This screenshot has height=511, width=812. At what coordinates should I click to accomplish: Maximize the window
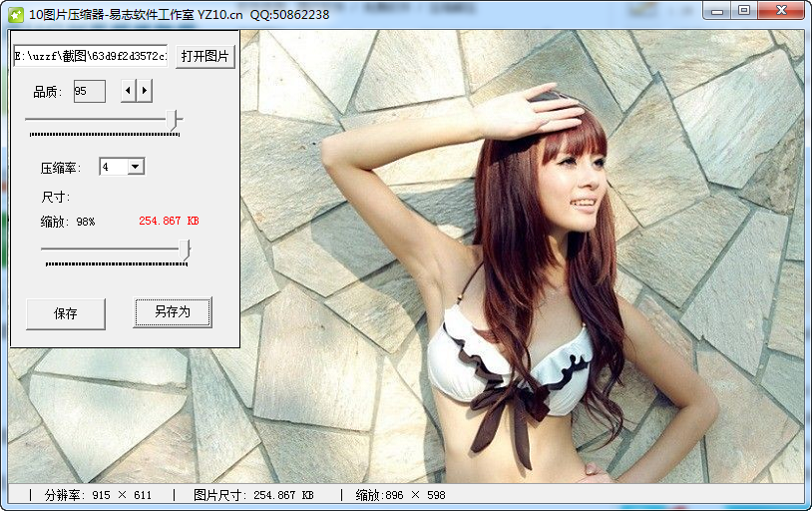[x=744, y=11]
